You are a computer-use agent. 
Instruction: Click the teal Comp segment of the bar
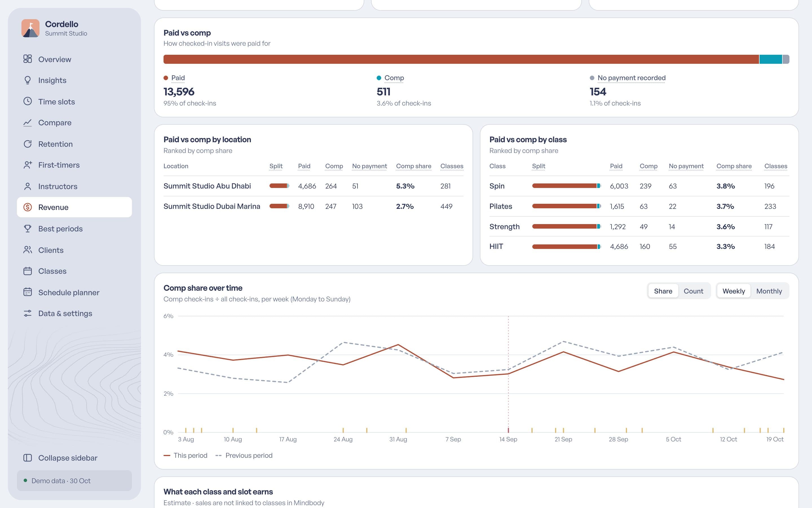point(770,59)
